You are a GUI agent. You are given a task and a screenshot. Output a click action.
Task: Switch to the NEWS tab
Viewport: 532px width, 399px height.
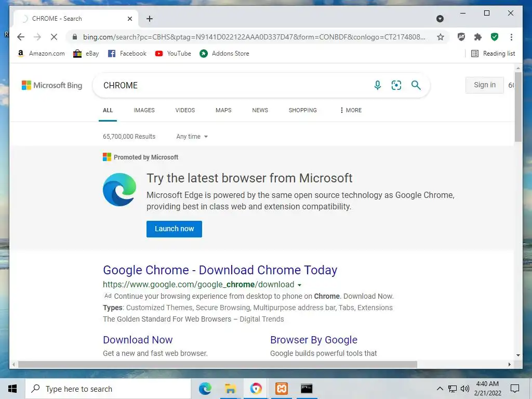click(260, 110)
